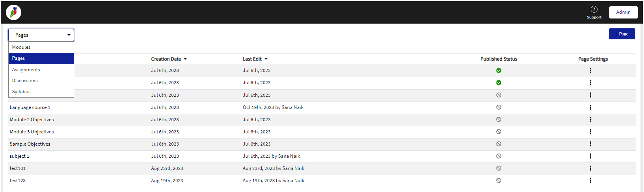Choose Syllabus option in dropdown

(41, 92)
